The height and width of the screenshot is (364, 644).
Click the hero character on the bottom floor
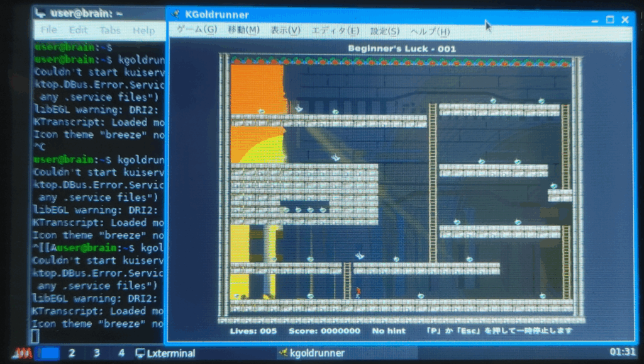[358, 292]
